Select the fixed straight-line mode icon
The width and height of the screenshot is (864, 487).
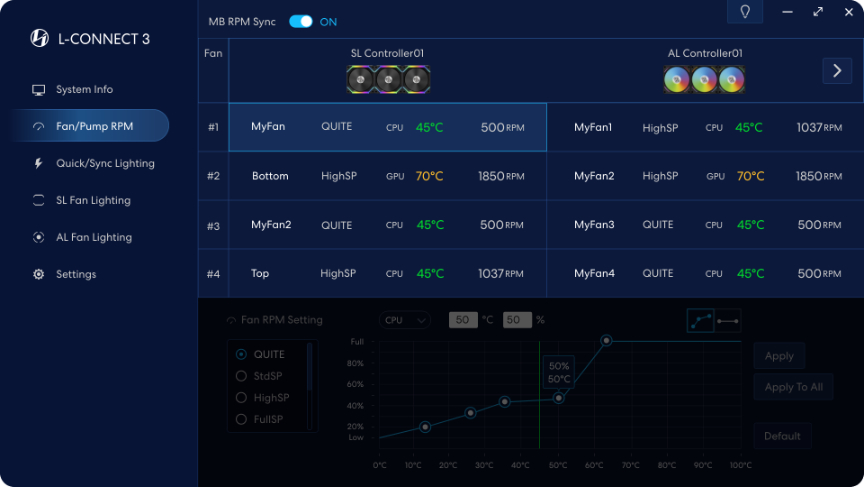(x=728, y=321)
